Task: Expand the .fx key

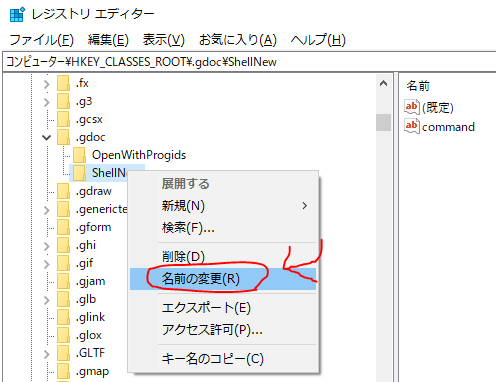Action: click(47, 84)
